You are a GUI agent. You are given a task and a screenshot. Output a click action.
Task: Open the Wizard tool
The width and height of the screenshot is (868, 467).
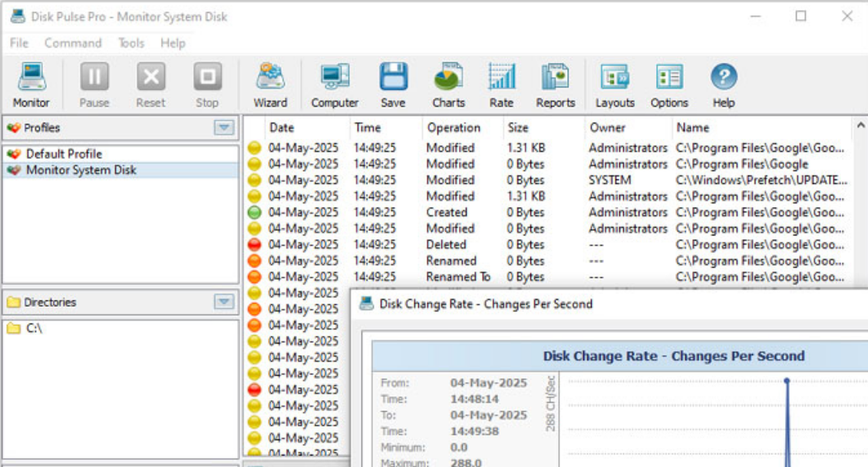pos(270,83)
